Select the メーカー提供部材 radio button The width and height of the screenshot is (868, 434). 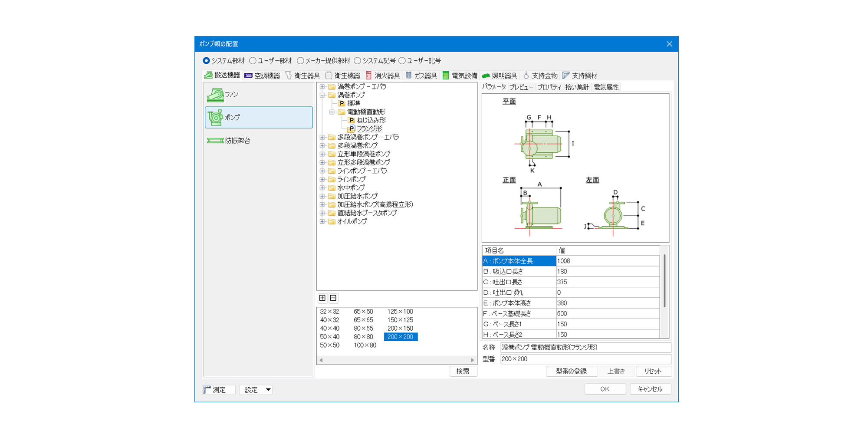pos(300,61)
